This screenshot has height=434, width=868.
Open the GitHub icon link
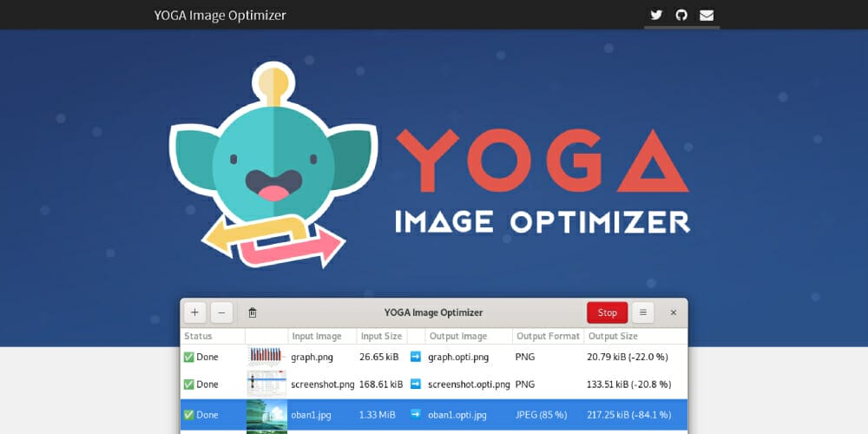tap(681, 15)
